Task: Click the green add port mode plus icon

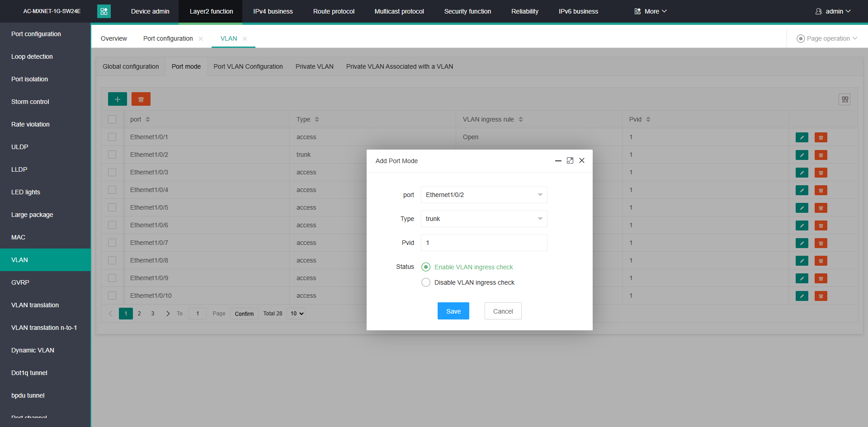Action: [x=117, y=99]
